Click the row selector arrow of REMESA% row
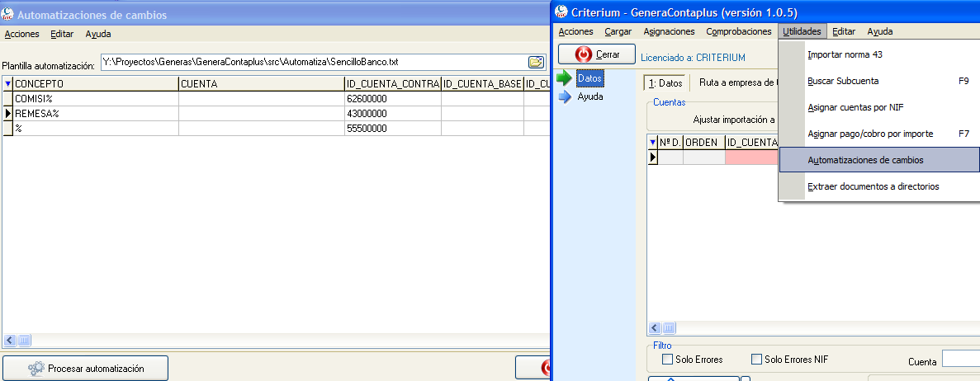The image size is (980, 381). pos(8,114)
